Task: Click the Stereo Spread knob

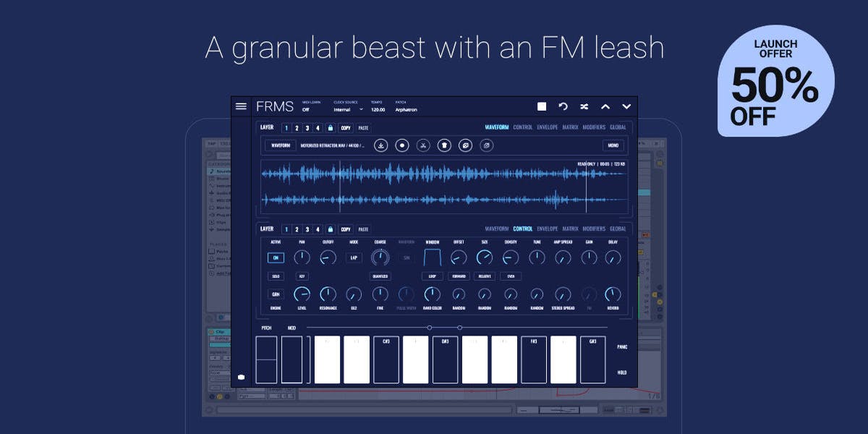Action: [563, 294]
